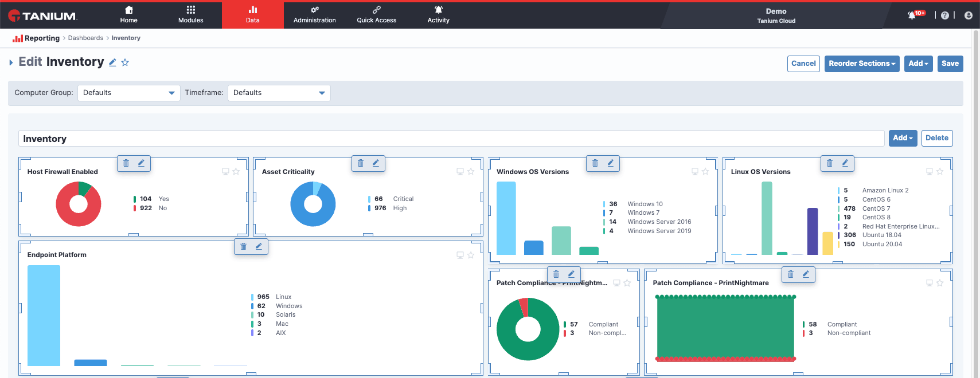This screenshot has height=378, width=980.
Task: Click the Inventory section name field
Action: pos(451,139)
